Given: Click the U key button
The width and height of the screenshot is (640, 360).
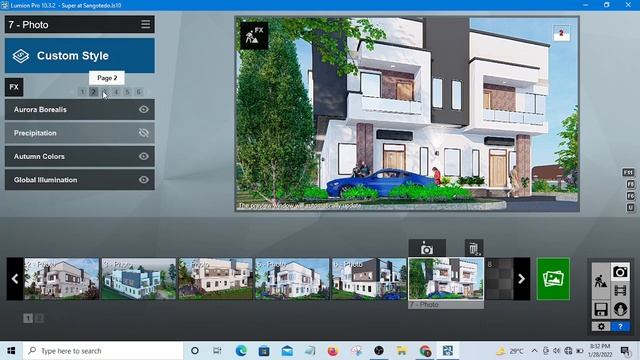Looking at the screenshot, I should [630, 208].
